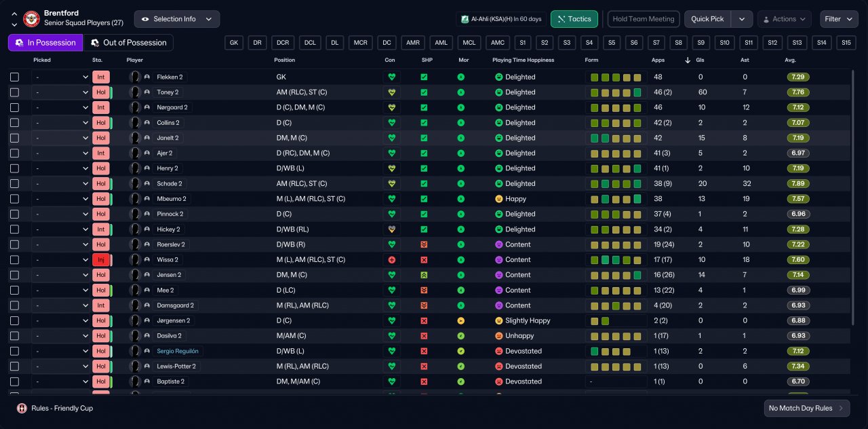This screenshot has height=429, width=868.
Task: Click Toney's green morale icon
Action: tap(461, 92)
